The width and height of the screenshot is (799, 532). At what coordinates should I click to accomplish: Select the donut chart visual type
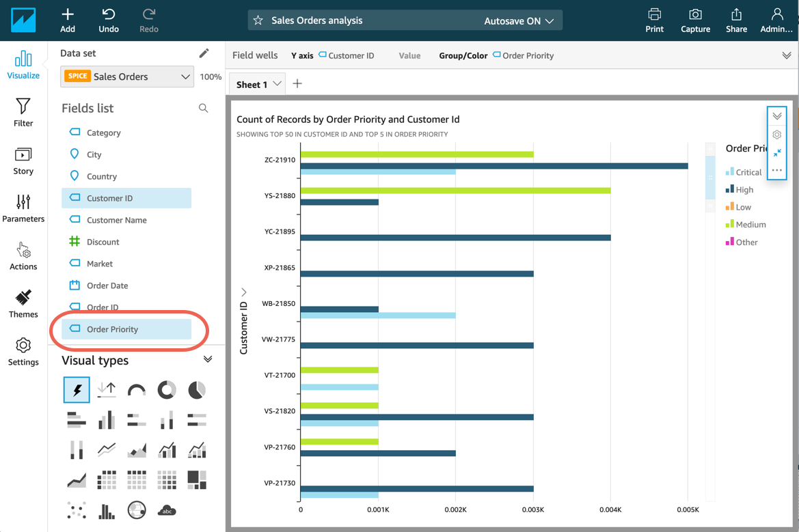click(167, 390)
